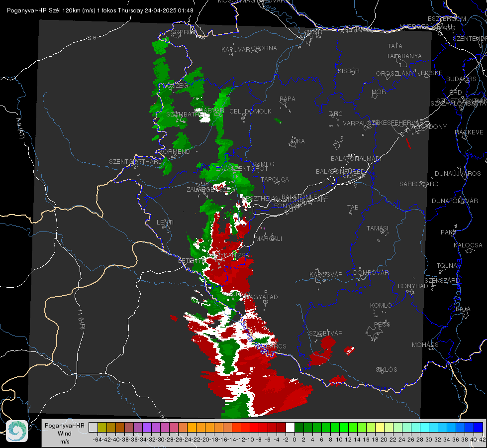487x448 pixels.
Task: Click the BAJA city label
Action: [x=463, y=309]
